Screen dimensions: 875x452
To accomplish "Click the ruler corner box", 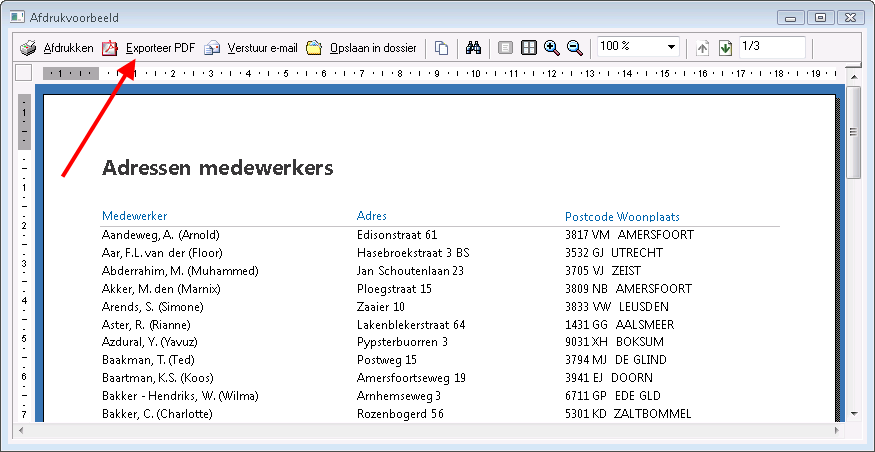I will (23, 73).
